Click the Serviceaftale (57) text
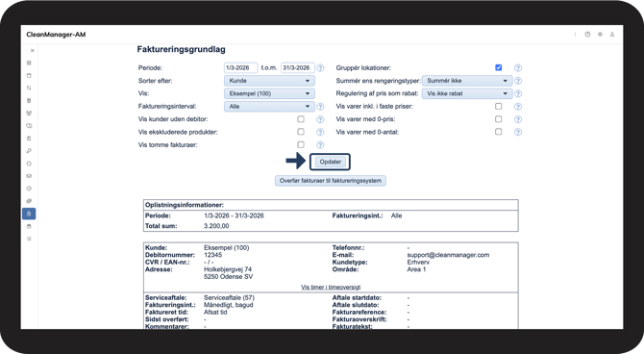The image size is (644, 354). [229, 297]
